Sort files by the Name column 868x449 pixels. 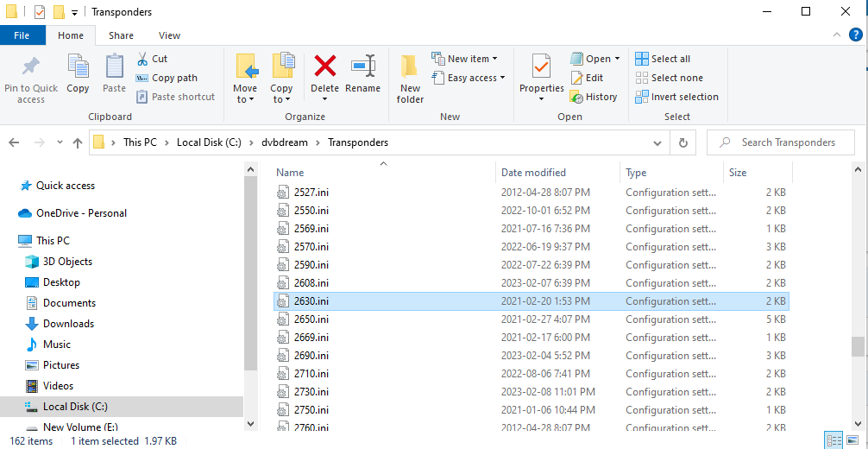[x=384, y=173]
